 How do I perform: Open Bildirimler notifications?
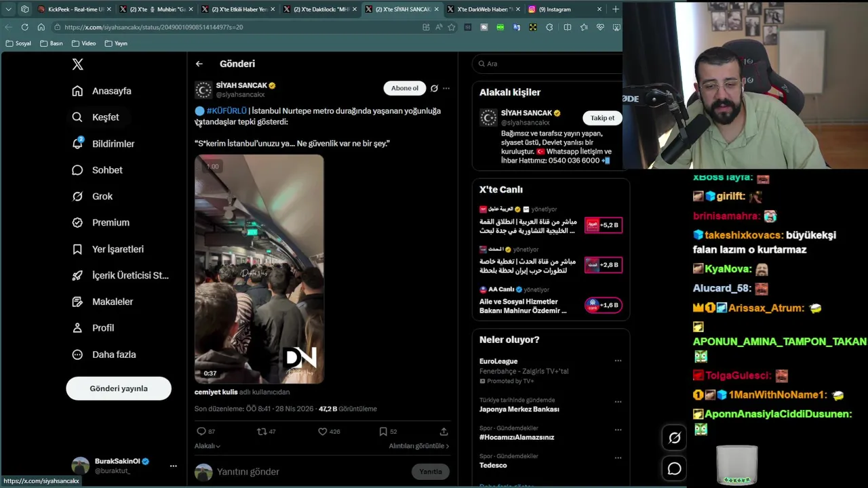(104, 144)
